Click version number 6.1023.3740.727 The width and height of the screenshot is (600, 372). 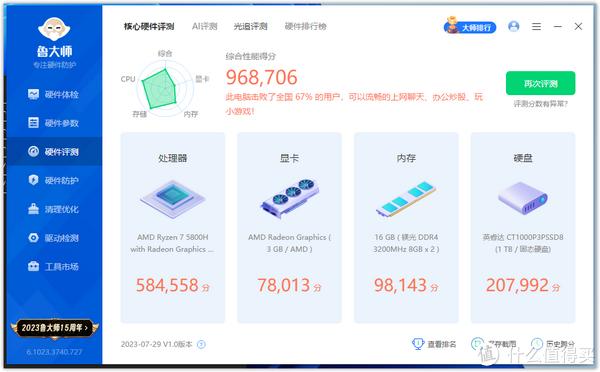coord(54,352)
